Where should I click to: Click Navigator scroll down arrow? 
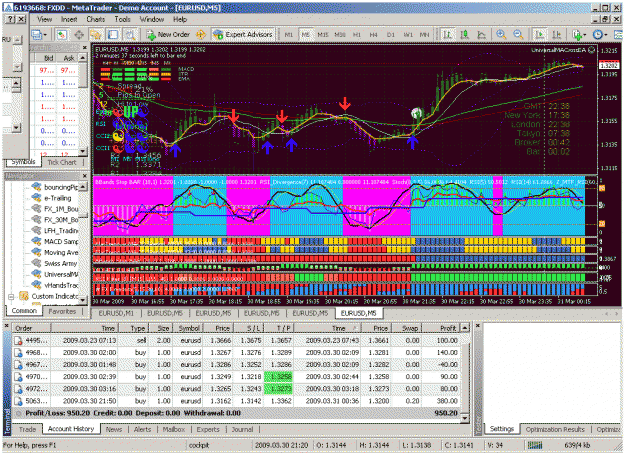pos(83,299)
